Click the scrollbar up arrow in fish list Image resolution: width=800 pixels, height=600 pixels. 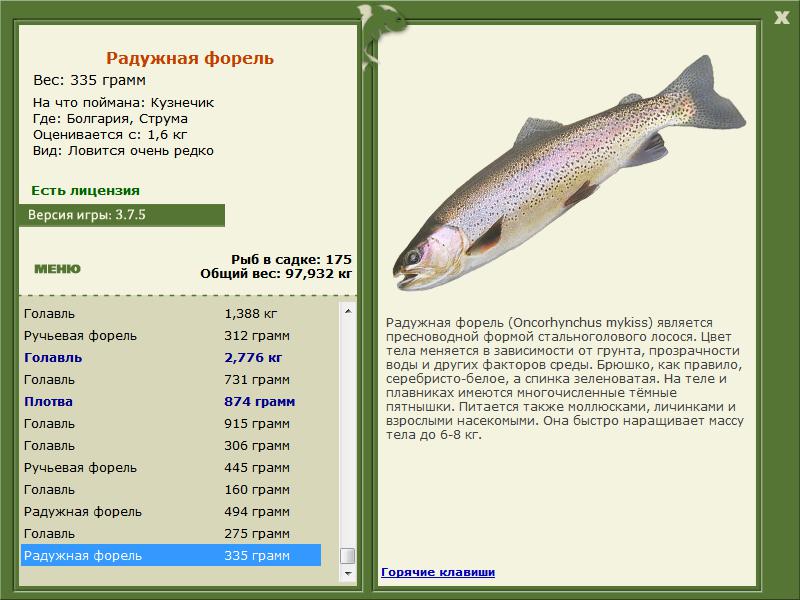click(348, 311)
